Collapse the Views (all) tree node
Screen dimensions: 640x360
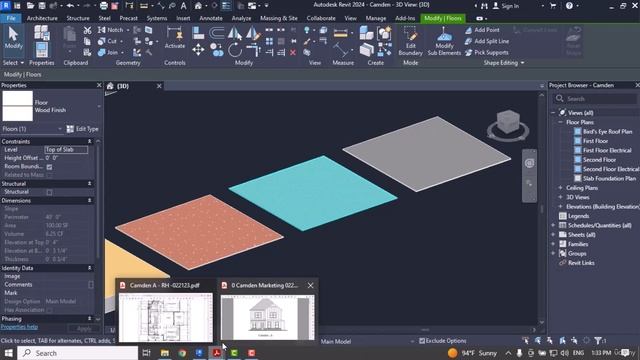553,113
